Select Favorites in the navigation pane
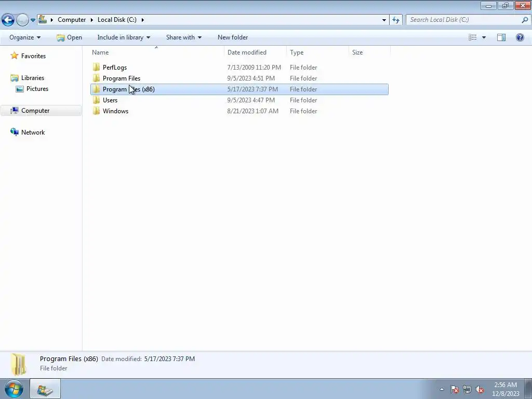This screenshot has width=532, height=399. (x=33, y=56)
